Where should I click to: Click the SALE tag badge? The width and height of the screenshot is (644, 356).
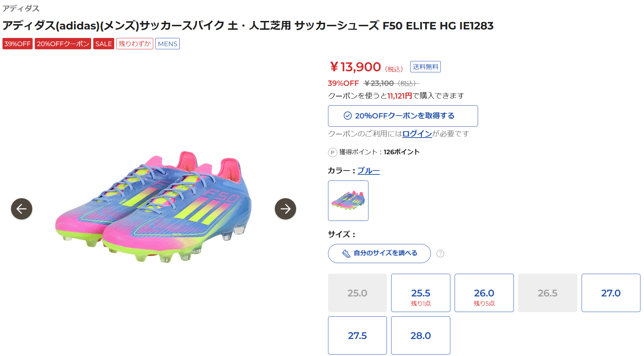pos(104,44)
